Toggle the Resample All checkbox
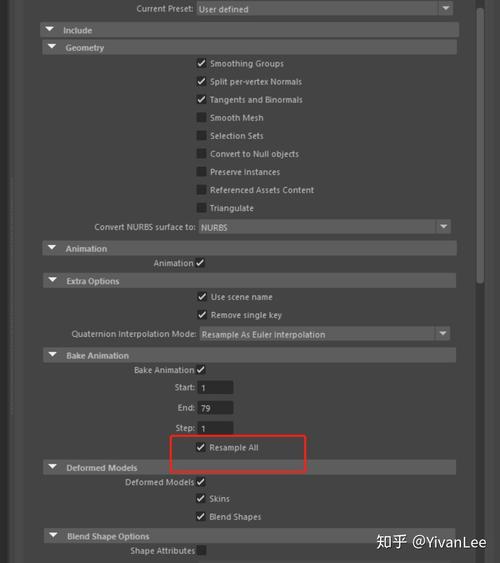The image size is (500, 563). tap(201, 447)
